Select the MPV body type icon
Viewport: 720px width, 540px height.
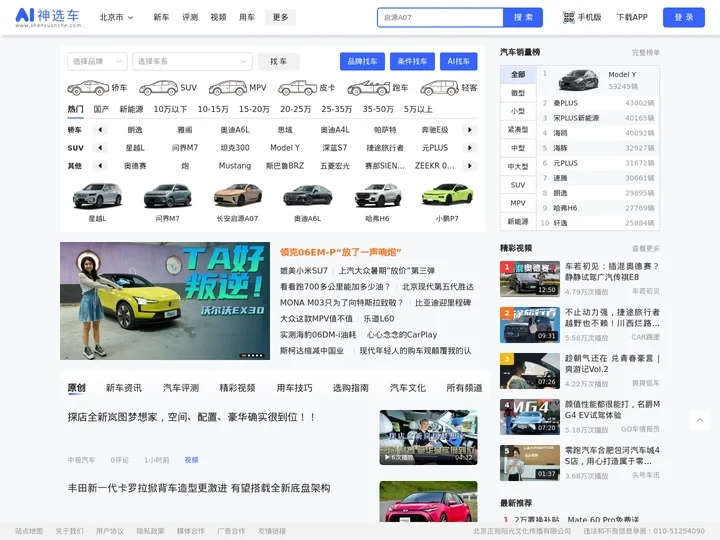pos(228,88)
